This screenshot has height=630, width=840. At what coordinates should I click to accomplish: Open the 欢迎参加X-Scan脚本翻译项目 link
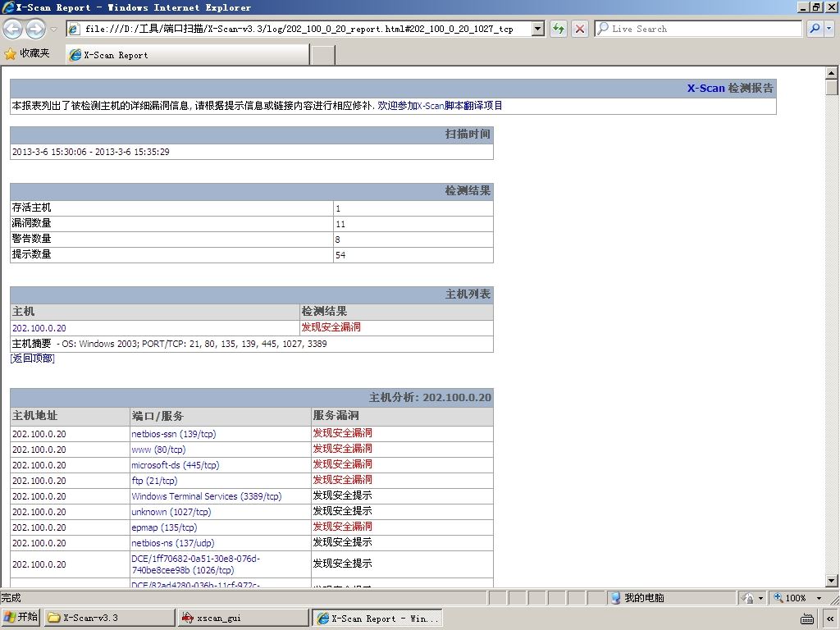[440, 106]
